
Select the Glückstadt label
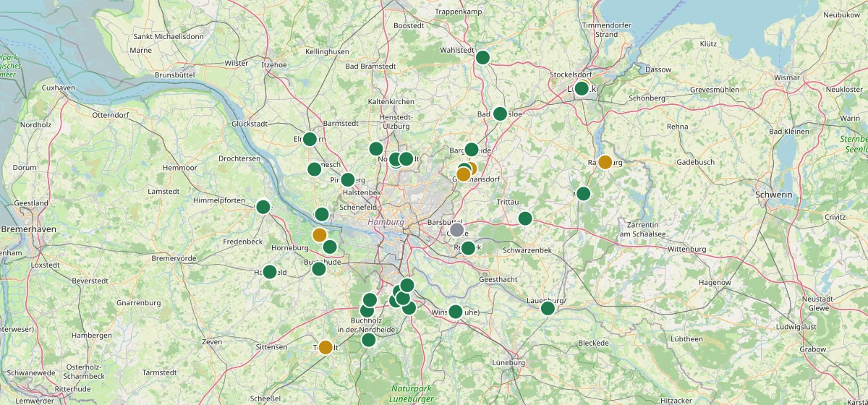(250, 124)
